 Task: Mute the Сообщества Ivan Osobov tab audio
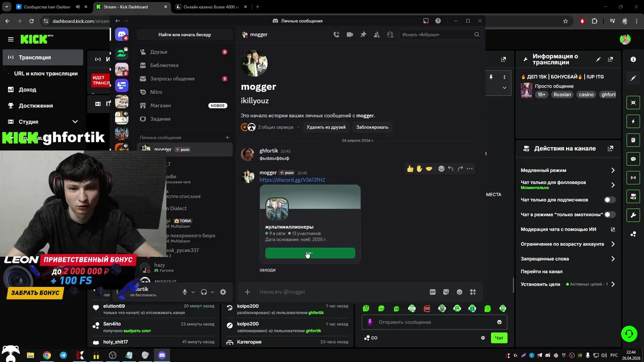click(x=77, y=7)
